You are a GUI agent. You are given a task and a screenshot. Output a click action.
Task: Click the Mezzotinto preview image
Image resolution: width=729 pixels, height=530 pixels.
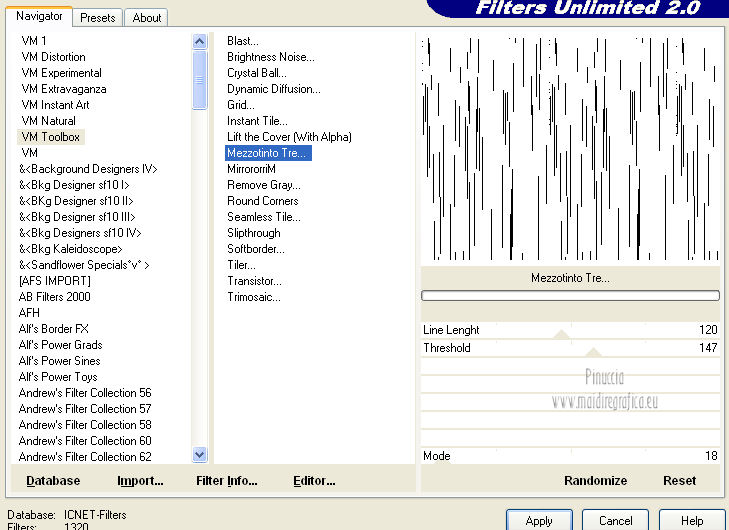click(x=570, y=148)
